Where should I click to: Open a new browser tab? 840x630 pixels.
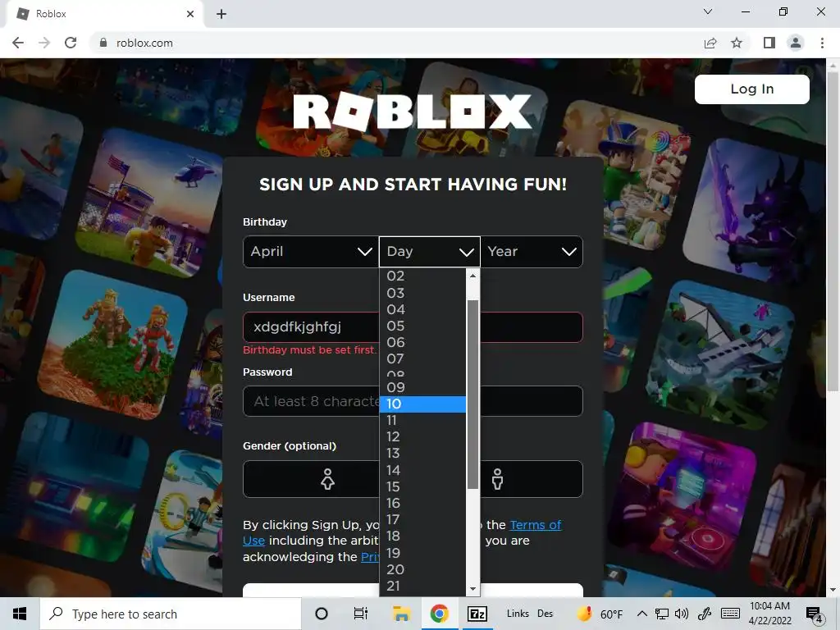coord(221,14)
